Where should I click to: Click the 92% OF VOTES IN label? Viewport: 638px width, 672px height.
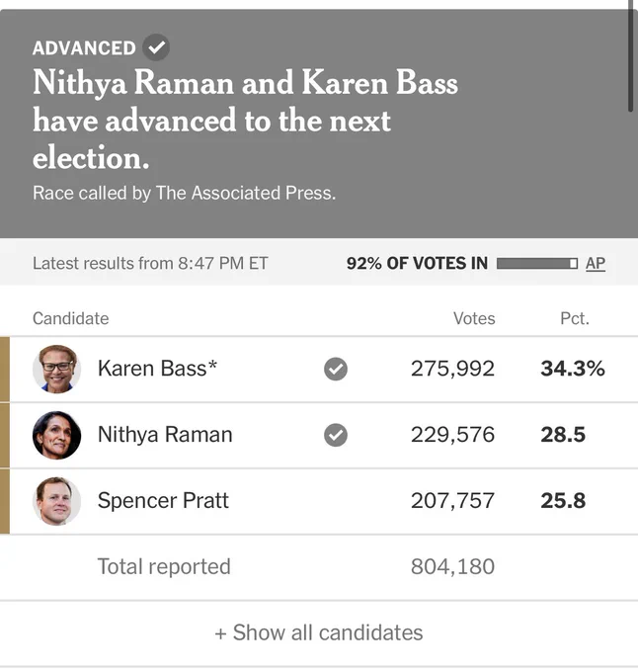(417, 263)
